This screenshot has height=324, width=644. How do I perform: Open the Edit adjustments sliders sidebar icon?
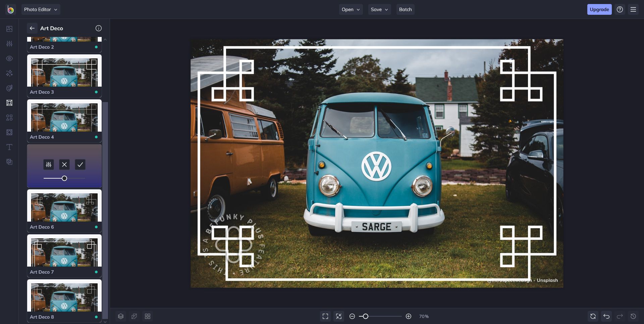9,44
